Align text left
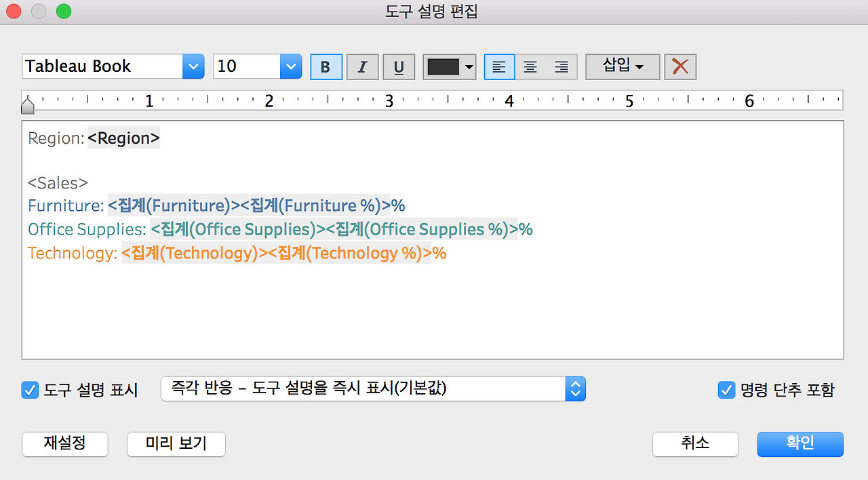Viewport: 868px width, 480px height. coord(499,66)
